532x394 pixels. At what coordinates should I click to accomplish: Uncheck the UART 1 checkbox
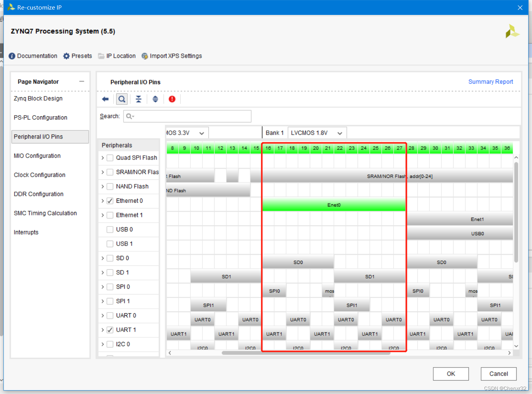(x=110, y=330)
